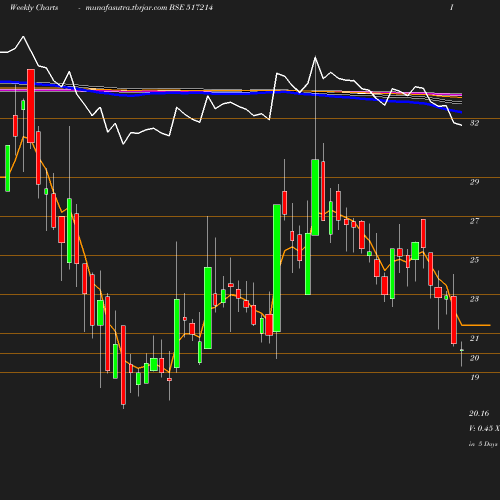500x500 pixels.
Task: Click the price label 27
Action: (474, 221)
